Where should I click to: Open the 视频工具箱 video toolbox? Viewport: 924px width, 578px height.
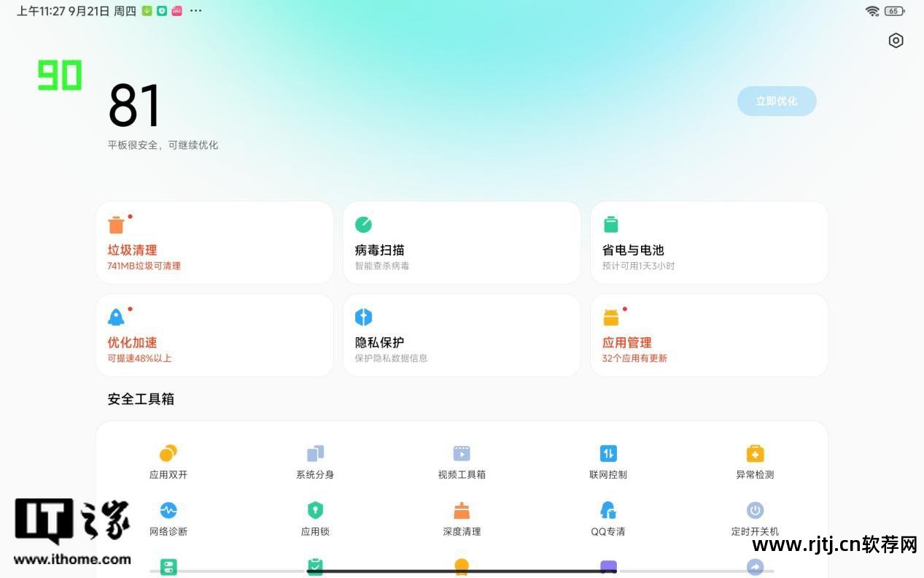point(462,461)
